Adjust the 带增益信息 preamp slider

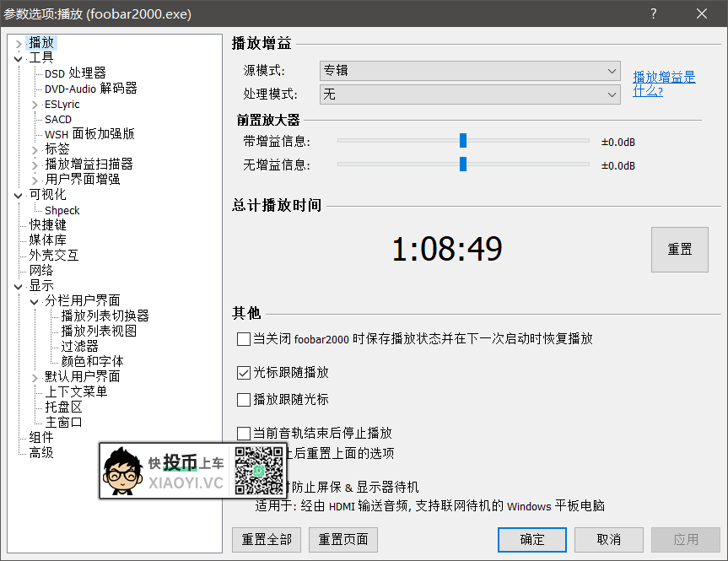tap(463, 140)
